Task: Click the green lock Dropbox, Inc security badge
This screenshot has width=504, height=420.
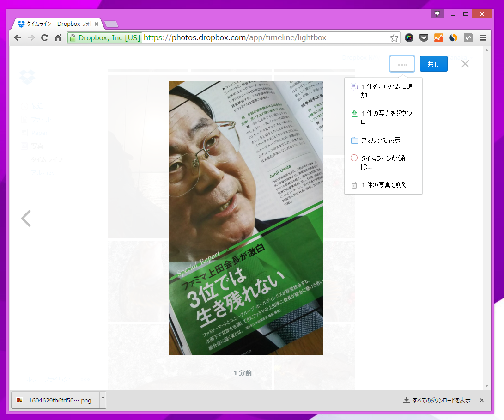Action: coord(105,37)
